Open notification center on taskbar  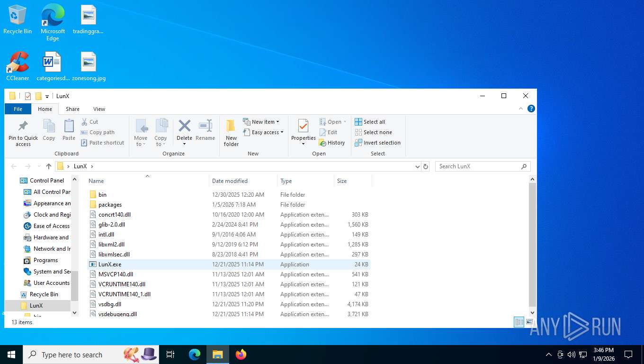click(x=628, y=355)
